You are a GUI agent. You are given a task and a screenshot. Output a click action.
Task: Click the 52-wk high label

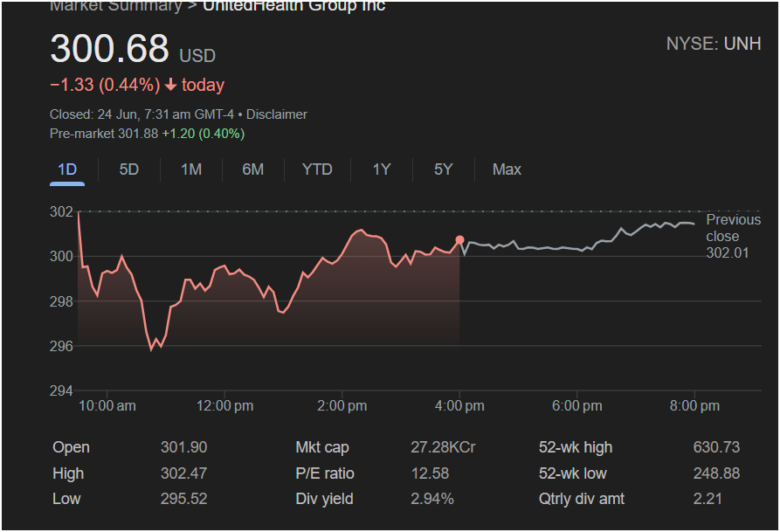pyautogui.click(x=576, y=447)
